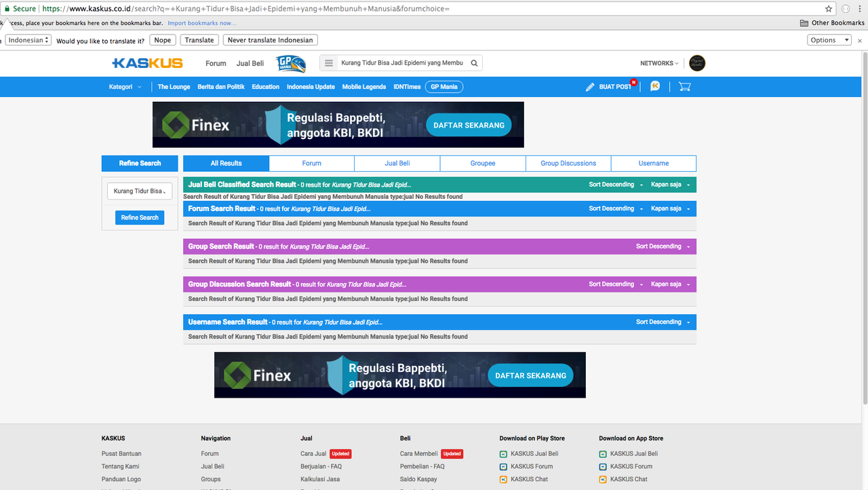The width and height of the screenshot is (868, 490).
Task: Switch to the Jual Beli results tab
Action: pyautogui.click(x=397, y=164)
